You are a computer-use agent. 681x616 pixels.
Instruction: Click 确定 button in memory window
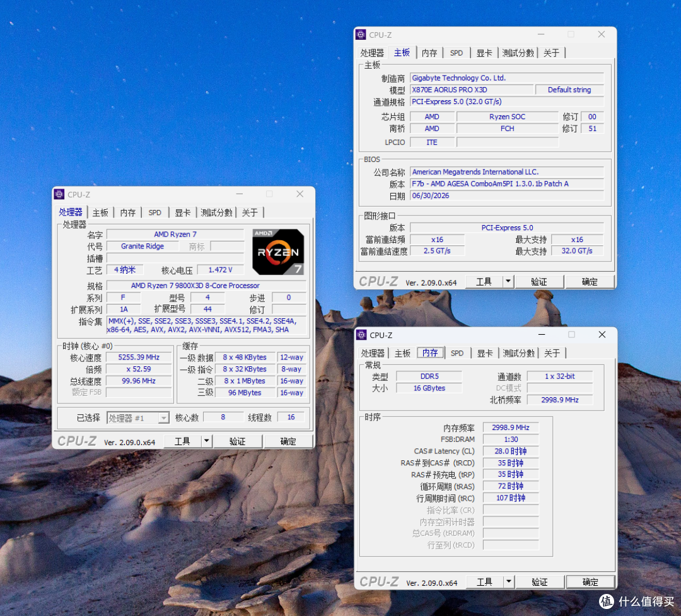click(590, 582)
